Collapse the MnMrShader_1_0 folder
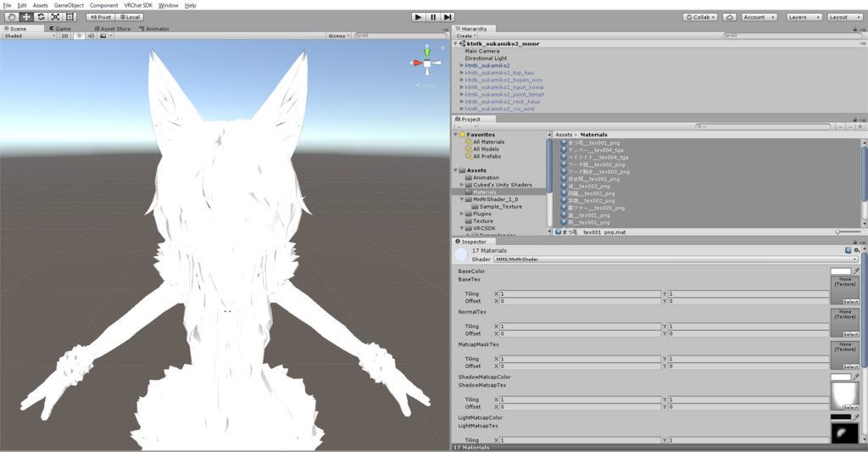Image resolution: width=868 pixels, height=452 pixels. 462,198
